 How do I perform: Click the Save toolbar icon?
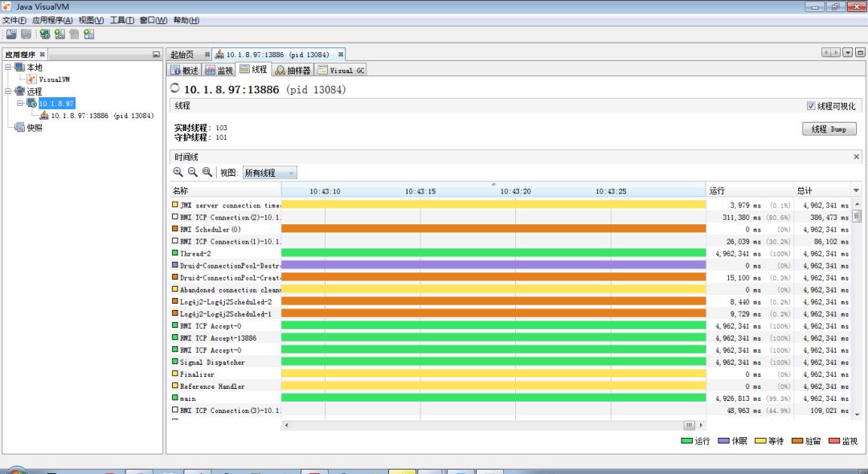point(26,34)
